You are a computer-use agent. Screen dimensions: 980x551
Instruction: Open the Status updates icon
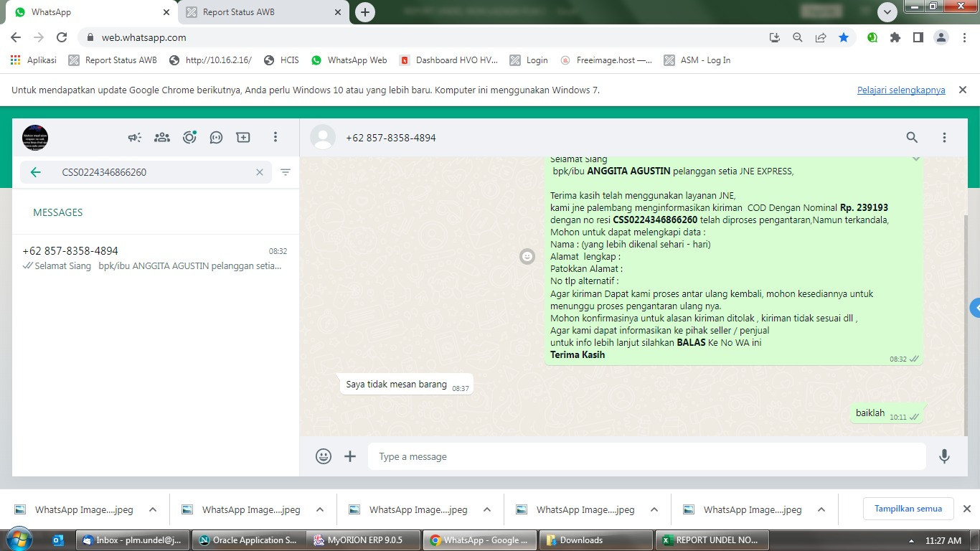[189, 137]
